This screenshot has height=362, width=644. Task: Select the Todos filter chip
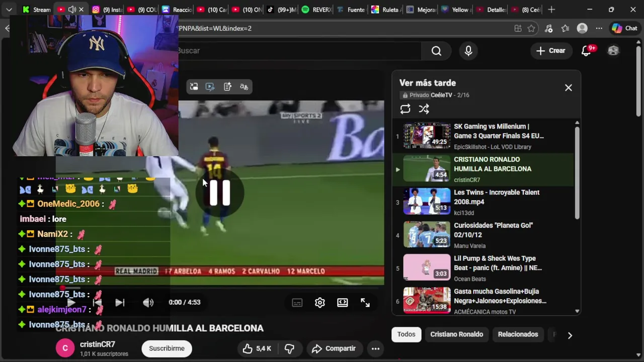pos(407,334)
